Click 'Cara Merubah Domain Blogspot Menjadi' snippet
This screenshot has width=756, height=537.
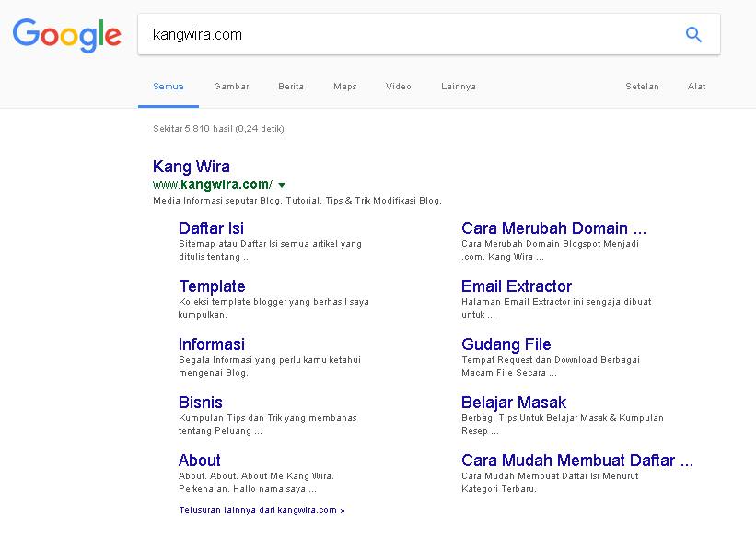(x=550, y=251)
